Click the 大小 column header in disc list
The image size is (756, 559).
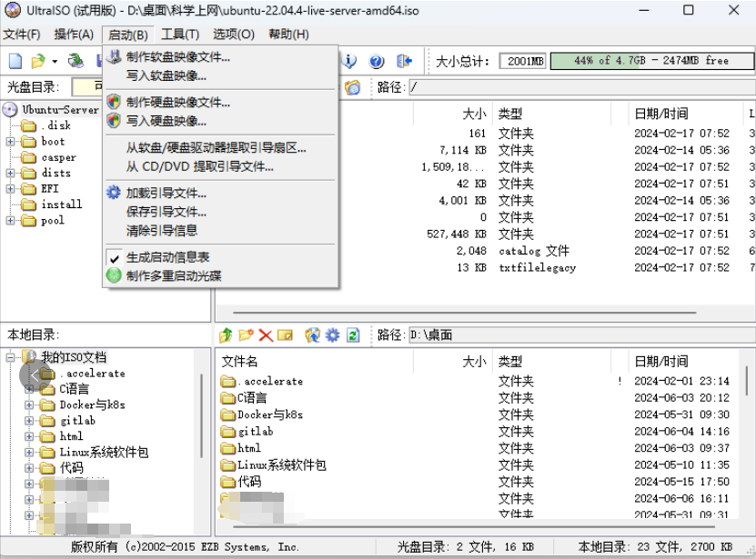452,114
